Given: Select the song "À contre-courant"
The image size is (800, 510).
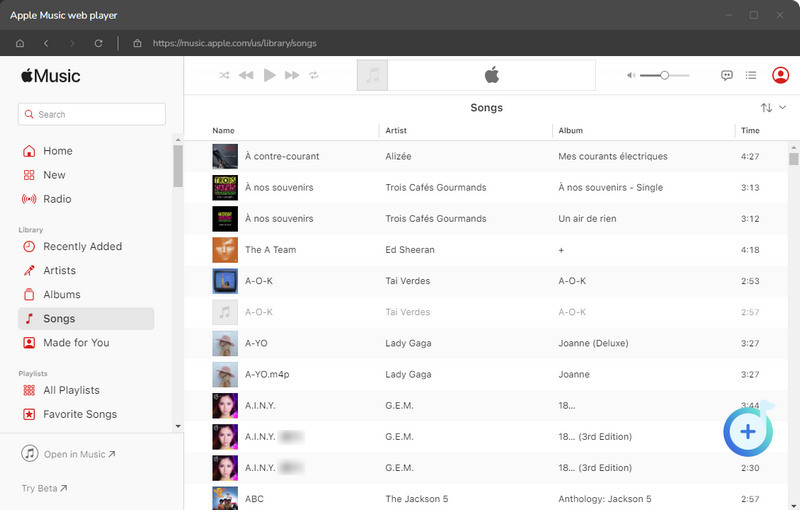Looking at the screenshot, I should point(282,156).
